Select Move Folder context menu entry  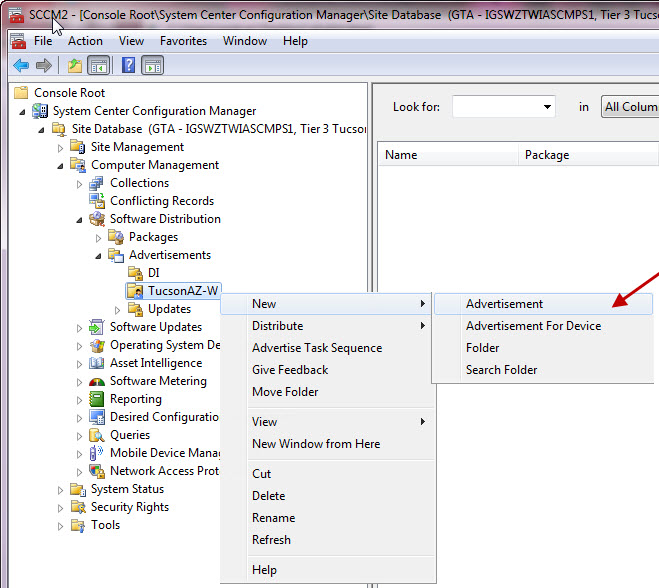pyautogui.click(x=327, y=392)
